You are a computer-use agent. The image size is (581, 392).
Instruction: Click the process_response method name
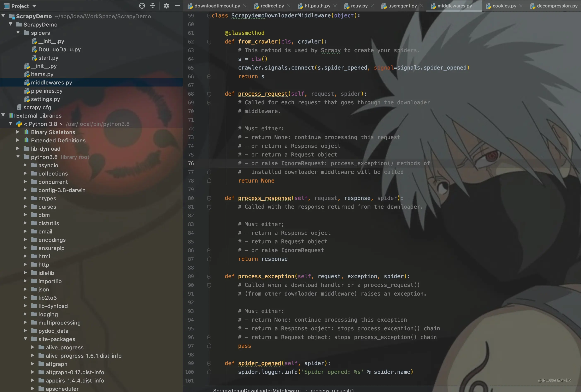pyautogui.click(x=264, y=198)
